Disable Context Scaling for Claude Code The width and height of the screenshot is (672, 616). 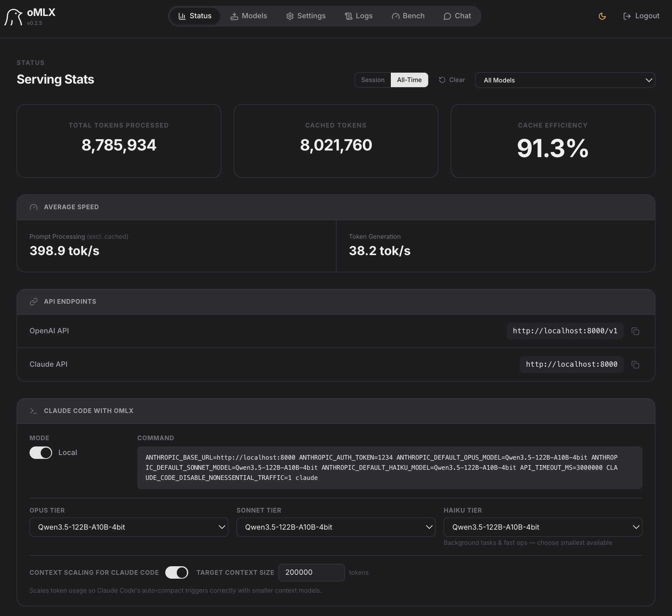pos(177,572)
